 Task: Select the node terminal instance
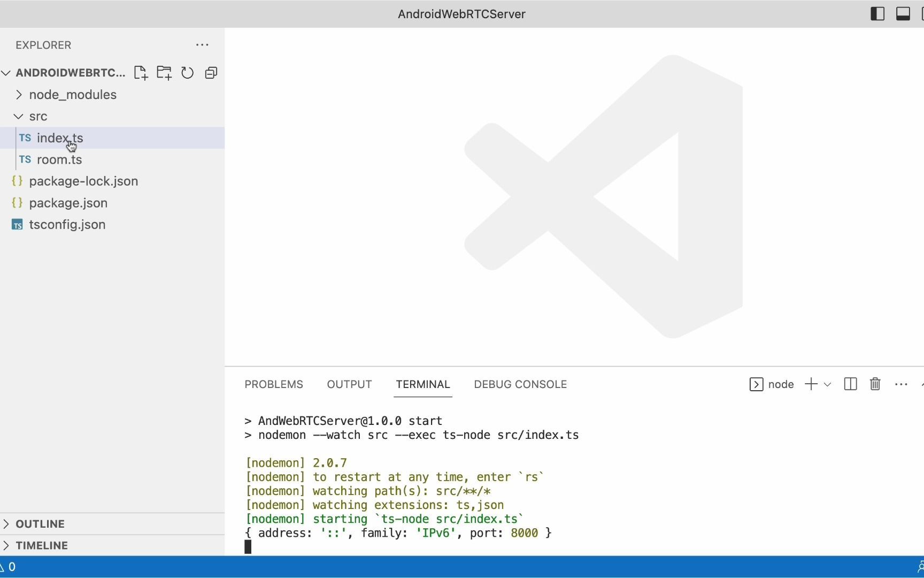[772, 384]
